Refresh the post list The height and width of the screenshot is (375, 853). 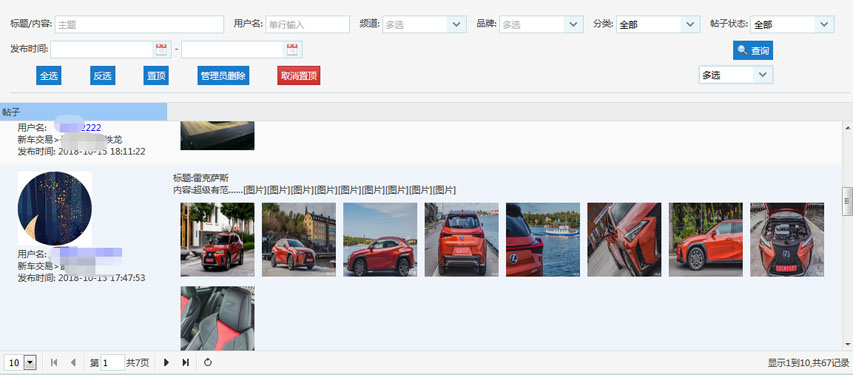pos(208,362)
